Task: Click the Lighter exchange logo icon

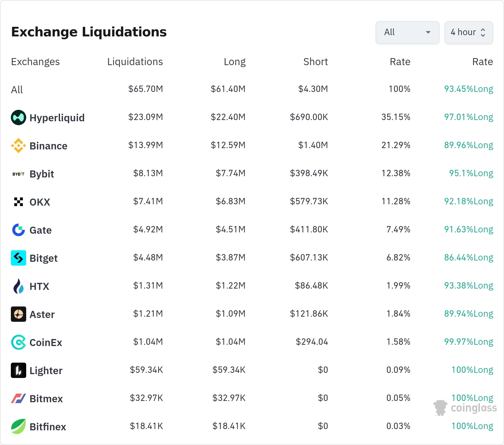Action: point(19,370)
